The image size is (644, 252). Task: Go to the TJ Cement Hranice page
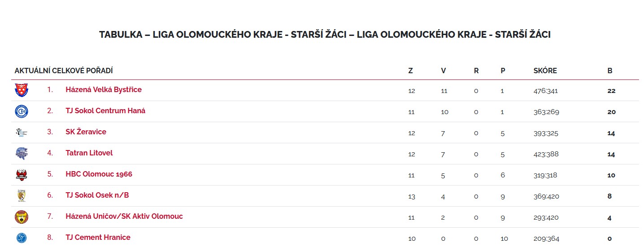[x=98, y=238]
